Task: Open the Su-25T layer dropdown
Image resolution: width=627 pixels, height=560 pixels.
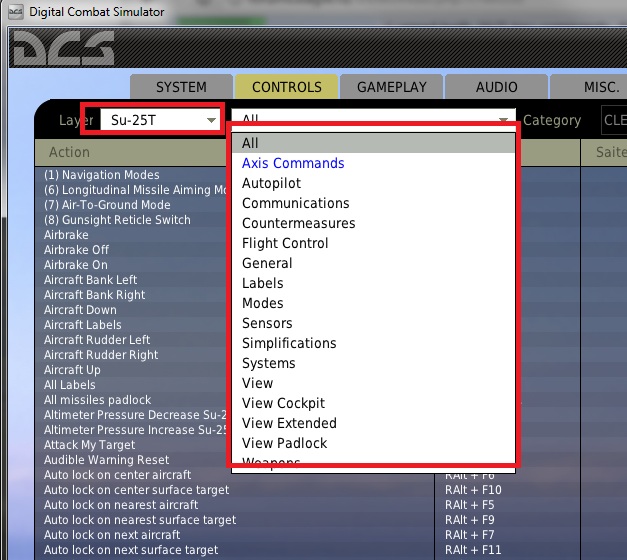Action: pos(160,120)
